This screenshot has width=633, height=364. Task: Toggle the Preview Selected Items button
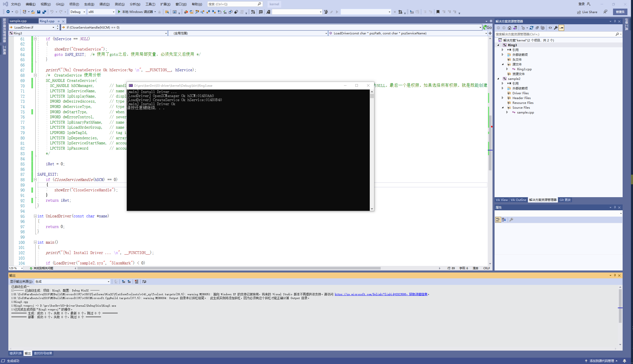pos(561,28)
